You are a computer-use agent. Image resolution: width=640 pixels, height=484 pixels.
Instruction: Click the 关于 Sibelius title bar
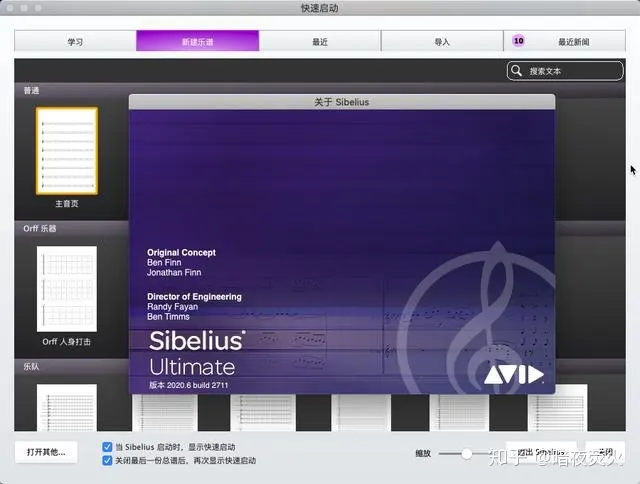(x=342, y=102)
